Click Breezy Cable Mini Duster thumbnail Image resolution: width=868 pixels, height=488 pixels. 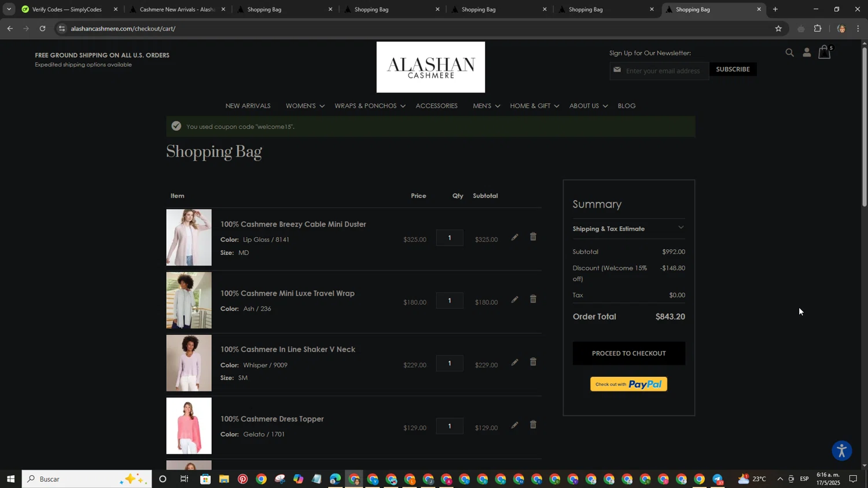[x=189, y=238]
